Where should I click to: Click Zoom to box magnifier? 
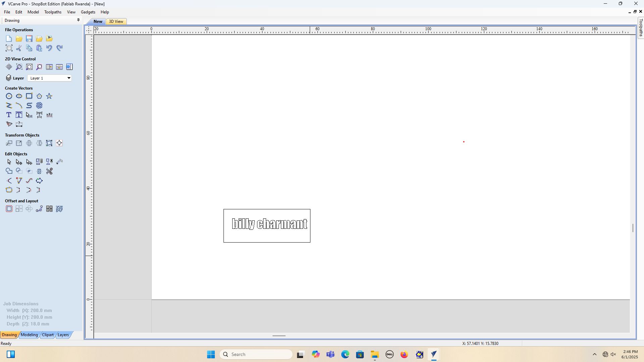click(19, 67)
